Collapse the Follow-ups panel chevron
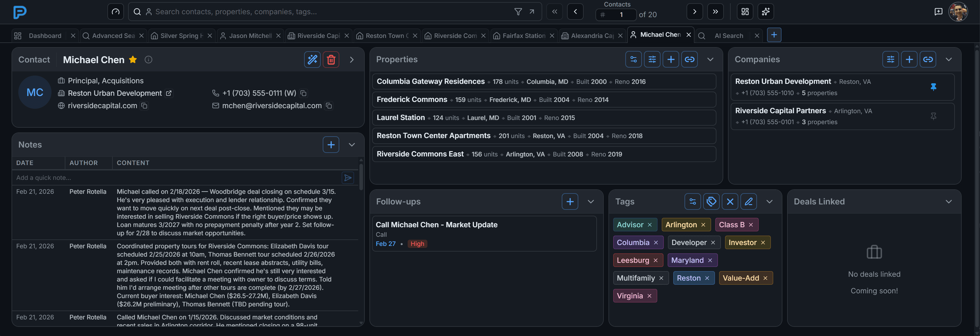The height and width of the screenshot is (336, 980). click(x=590, y=201)
